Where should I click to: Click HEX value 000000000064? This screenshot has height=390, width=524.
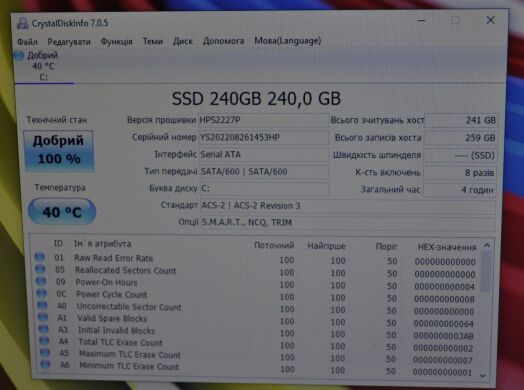[443, 324]
